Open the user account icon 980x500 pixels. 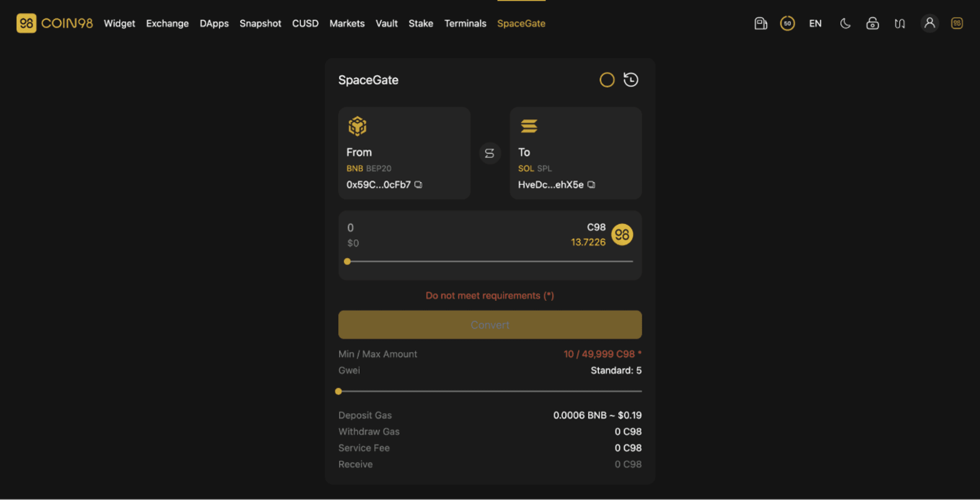929,23
